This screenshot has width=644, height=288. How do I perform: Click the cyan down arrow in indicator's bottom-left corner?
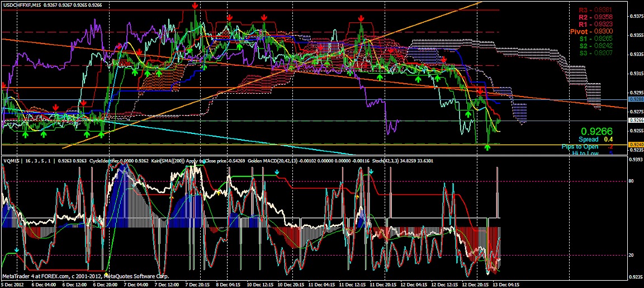tap(17, 250)
